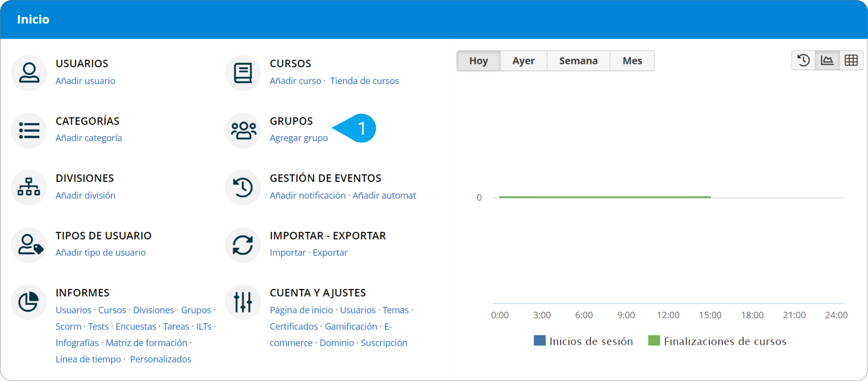The width and height of the screenshot is (868, 381).
Task: Click the Añadir división link
Action: pos(86,195)
